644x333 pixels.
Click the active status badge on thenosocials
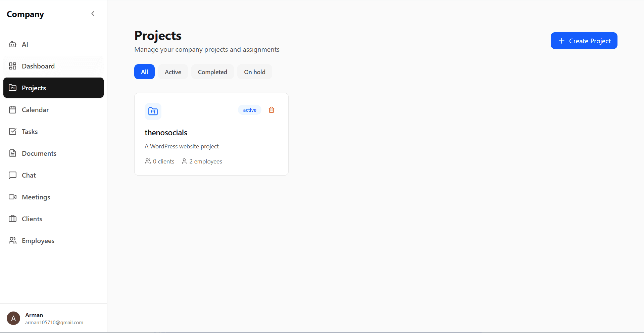click(x=249, y=110)
